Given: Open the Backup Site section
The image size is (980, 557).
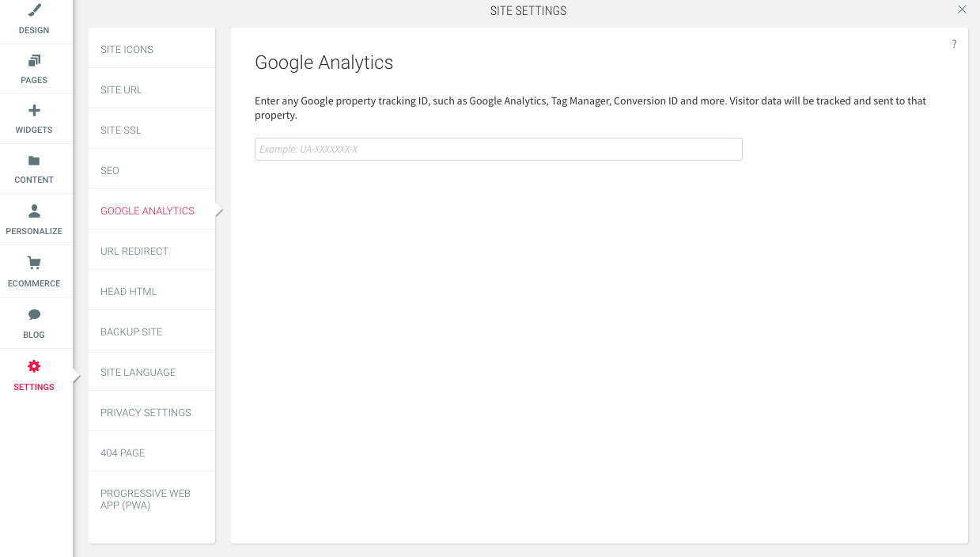Looking at the screenshot, I should (x=152, y=332).
